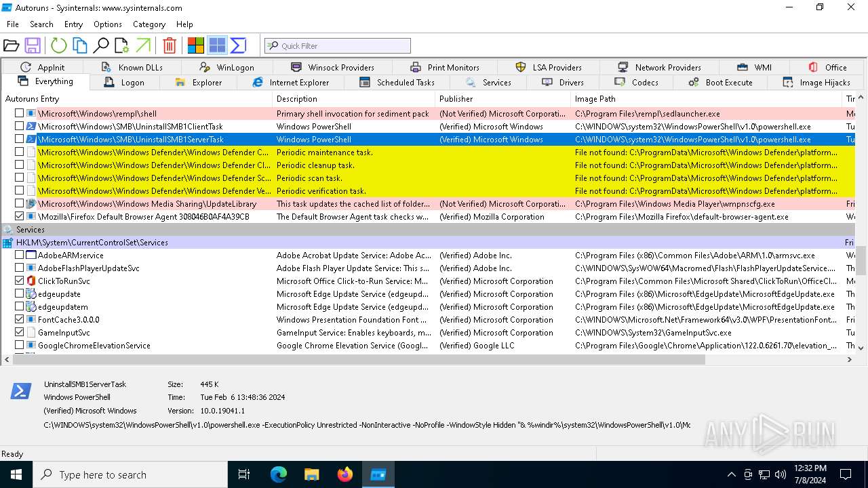The height and width of the screenshot is (488, 868).
Task: Check the GoogleChromeElevationService checkbox
Action: tap(19, 346)
